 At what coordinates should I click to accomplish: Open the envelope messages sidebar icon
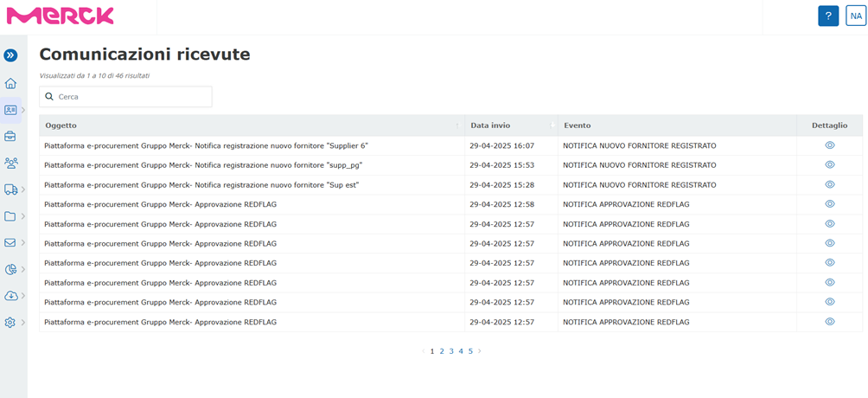[x=10, y=242]
